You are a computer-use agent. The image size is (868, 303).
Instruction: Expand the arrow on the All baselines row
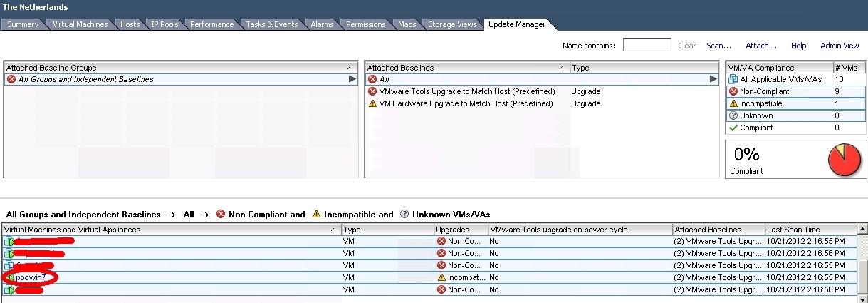pos(713,79)
